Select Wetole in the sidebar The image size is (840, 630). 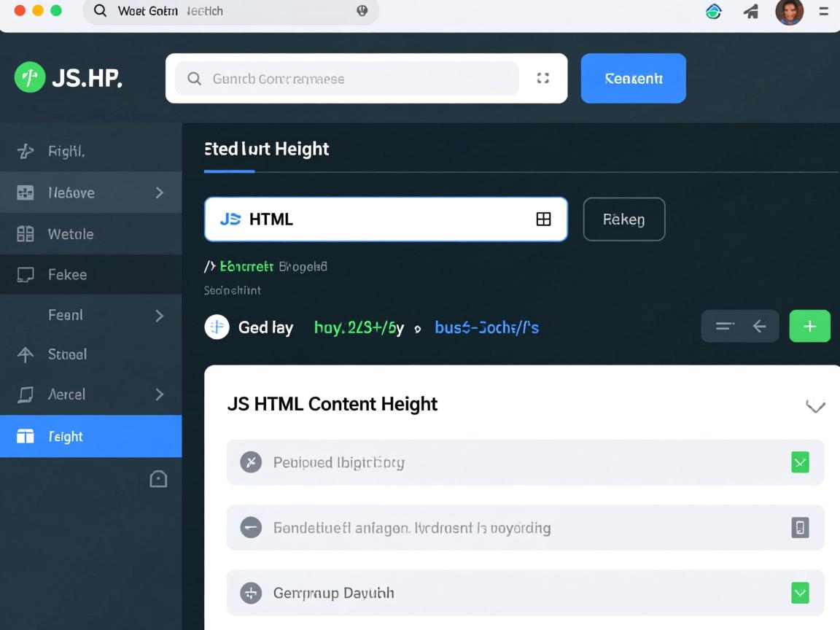tap(71, 234)
